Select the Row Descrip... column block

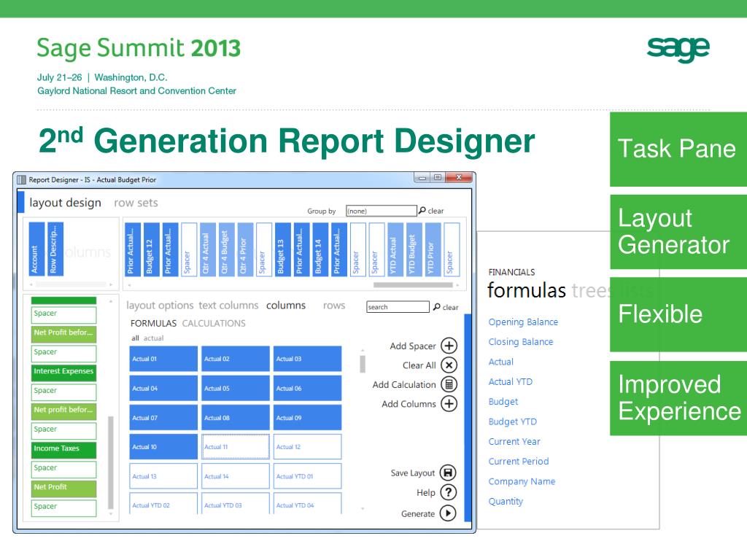[x=55, y=249]
